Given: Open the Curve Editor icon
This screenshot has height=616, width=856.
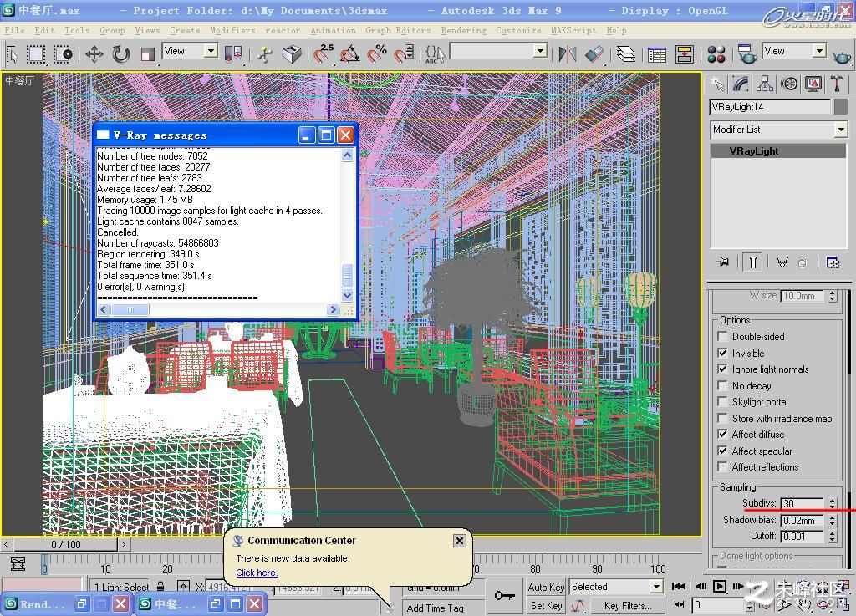Looking at the screenshot, I should click(x=657, y=54).
